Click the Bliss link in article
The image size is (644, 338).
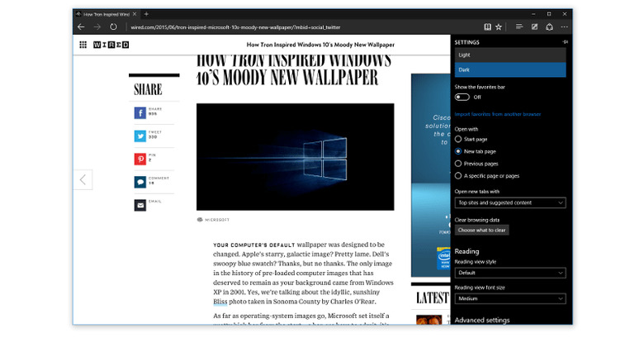[220, 302]
